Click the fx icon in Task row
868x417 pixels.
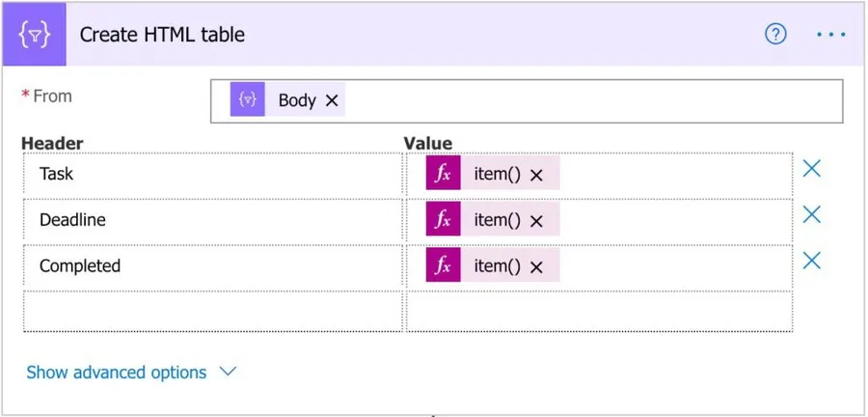tap(444, 175)
